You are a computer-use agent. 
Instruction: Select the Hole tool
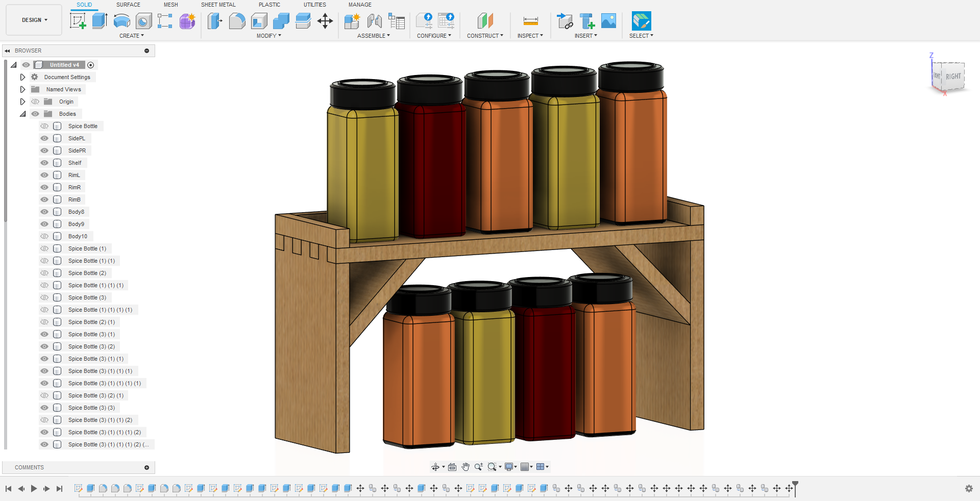pyautogui.click(x=143, y=21)
